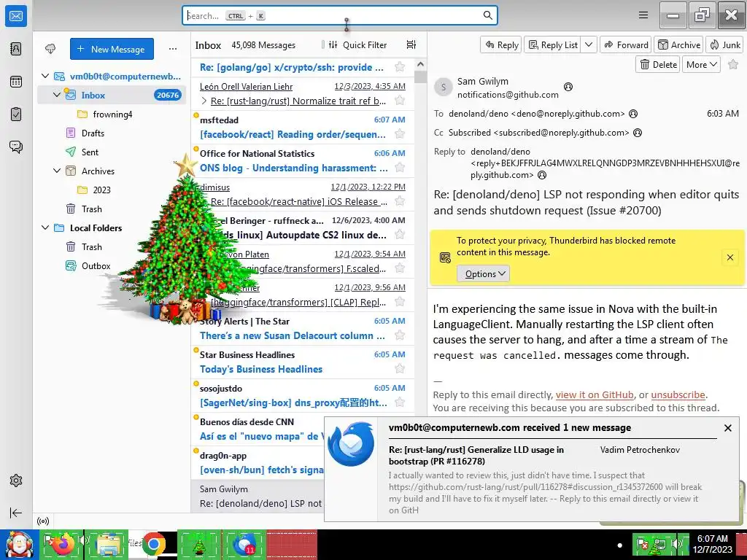Open Google Chrome from the taskbar
The image size is (747, 560).
[153, 544]
